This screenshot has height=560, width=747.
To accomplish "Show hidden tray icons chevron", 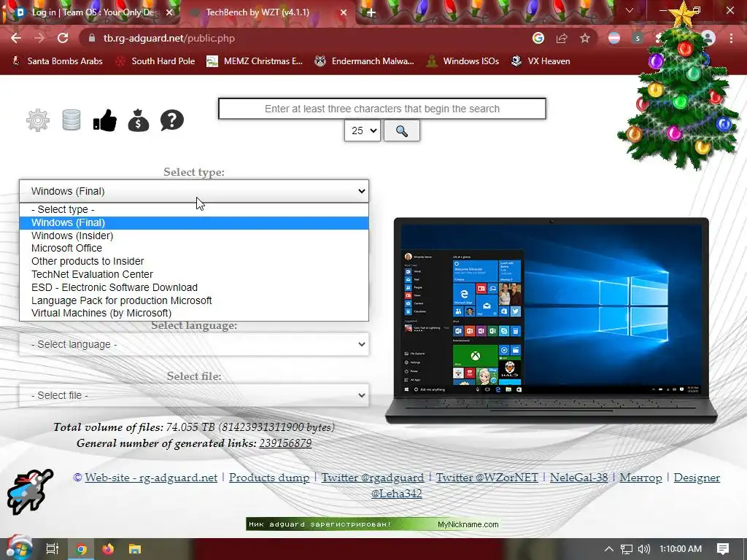I will [x=609, y=549].
